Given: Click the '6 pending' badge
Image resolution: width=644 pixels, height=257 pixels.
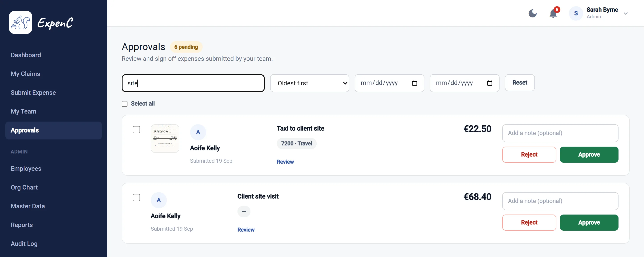Looking at the screenshot, I should coord(186,47).
